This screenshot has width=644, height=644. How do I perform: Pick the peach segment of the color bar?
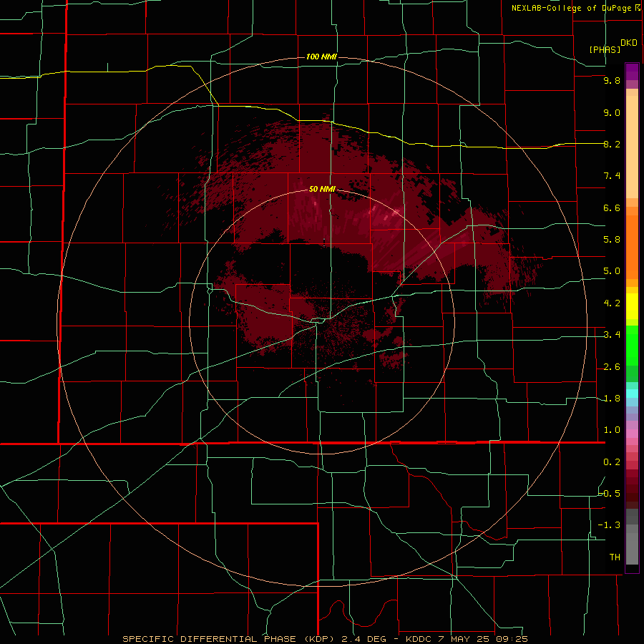[x=632, y=144]
